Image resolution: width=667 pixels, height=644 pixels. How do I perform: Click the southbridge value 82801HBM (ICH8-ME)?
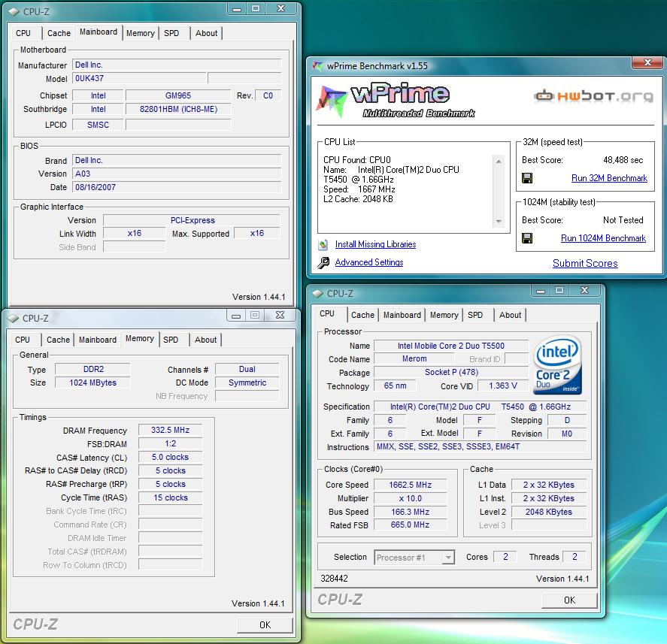(x=178, y=109)
